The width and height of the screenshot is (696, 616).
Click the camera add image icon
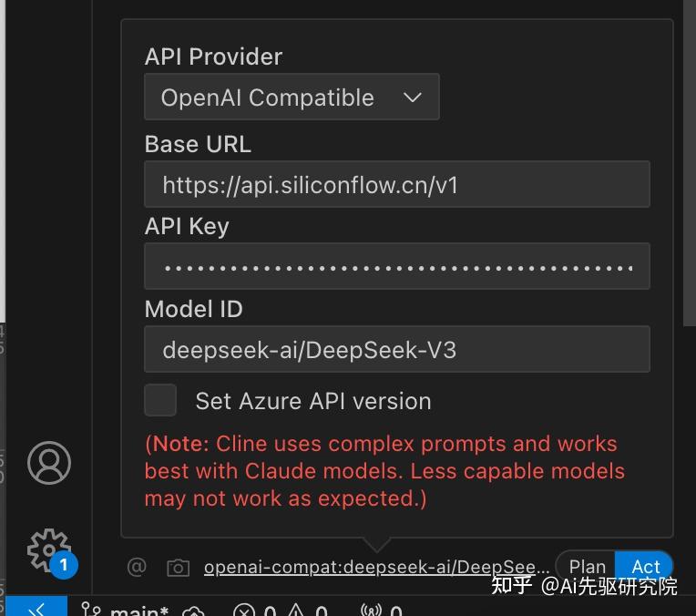point(178,568)
